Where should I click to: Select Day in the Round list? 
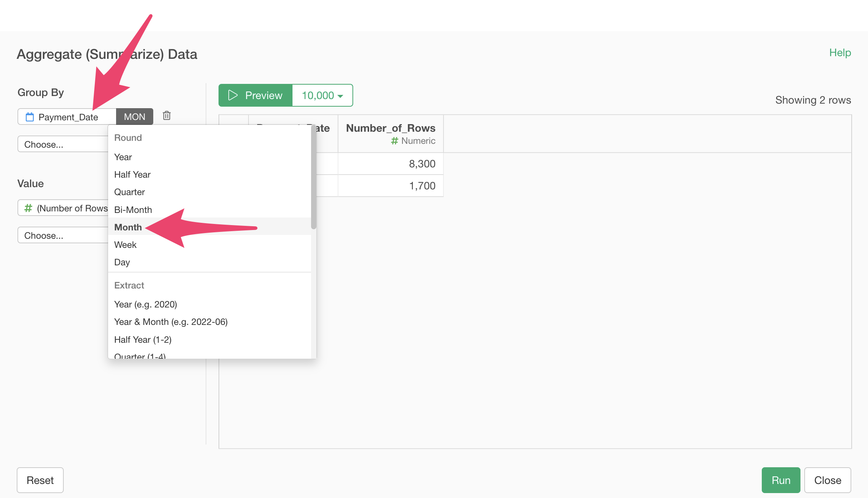[x=122, y=262]
